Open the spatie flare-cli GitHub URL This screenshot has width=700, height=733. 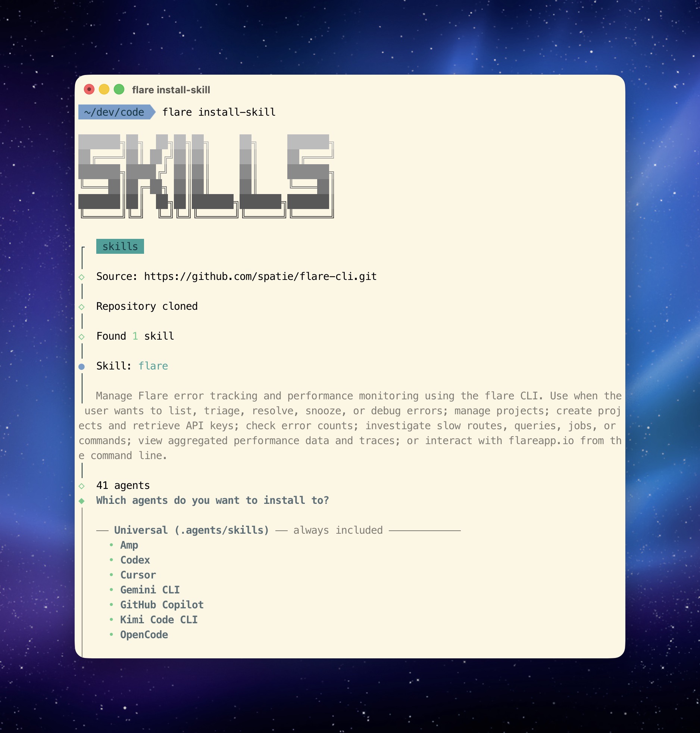[x=260, y=277]
